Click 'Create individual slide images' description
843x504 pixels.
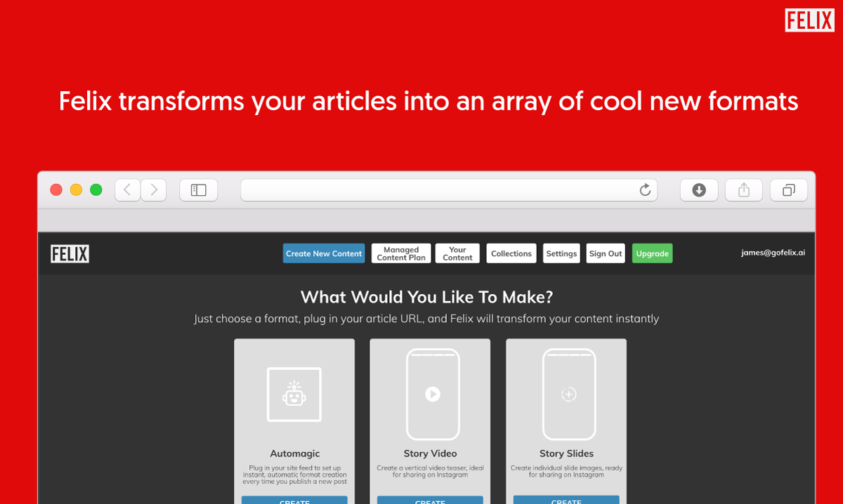(566, 471)
